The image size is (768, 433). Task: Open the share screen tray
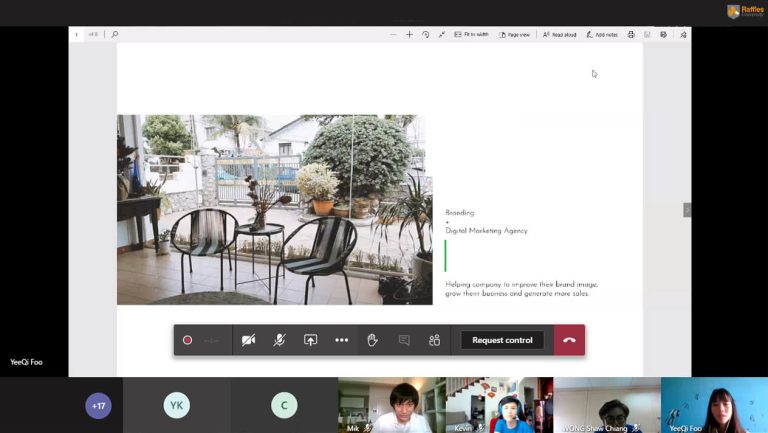click(310, 340)
